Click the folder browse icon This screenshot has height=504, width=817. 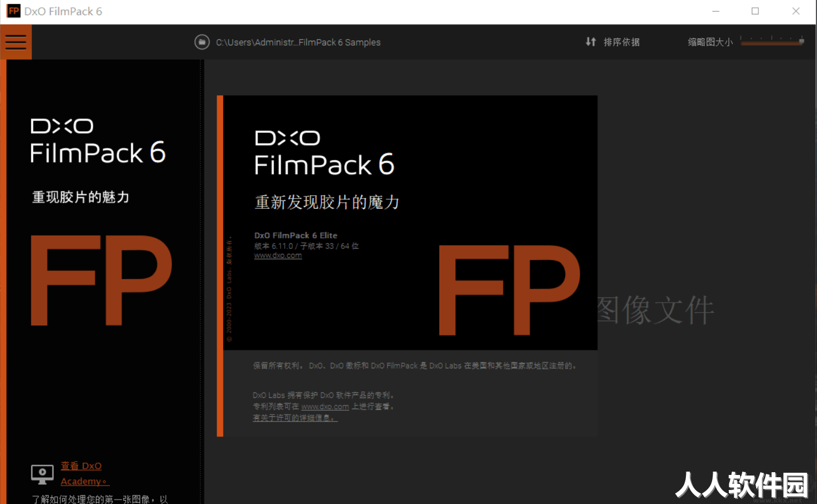[x=201, y=42]
